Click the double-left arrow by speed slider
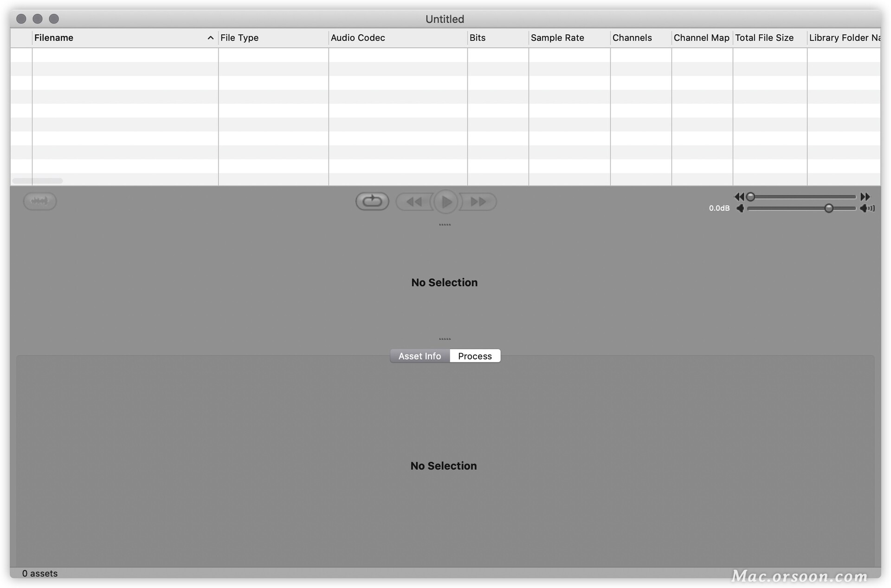 (739, 197)
